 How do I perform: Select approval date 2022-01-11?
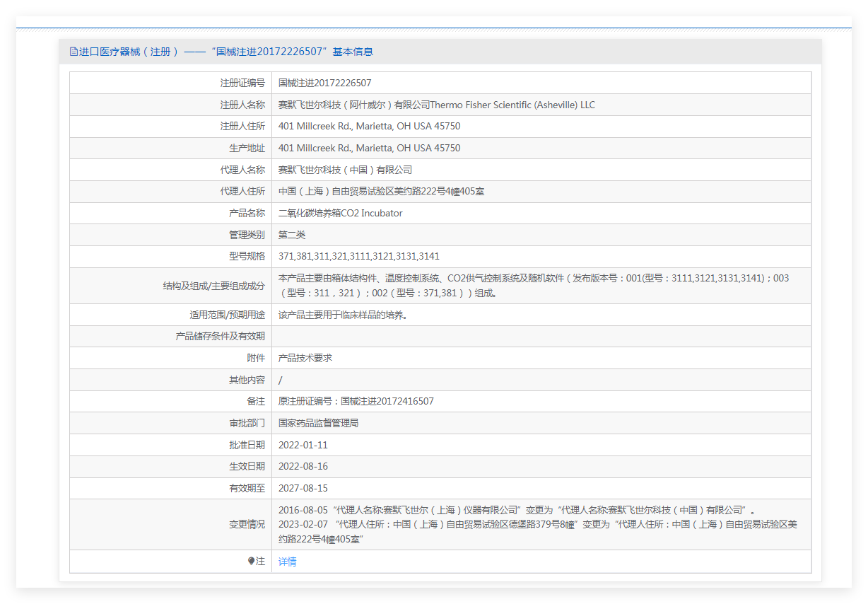(303, 445)
